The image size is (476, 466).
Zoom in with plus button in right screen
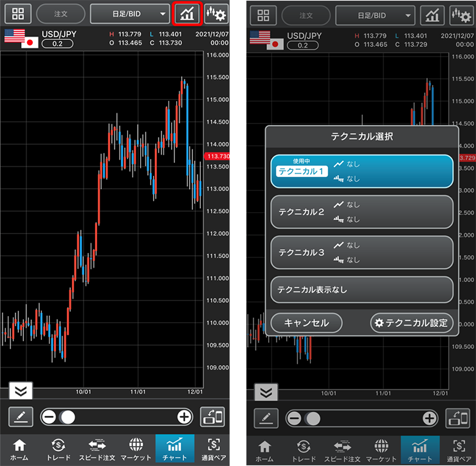pos(430,418)
